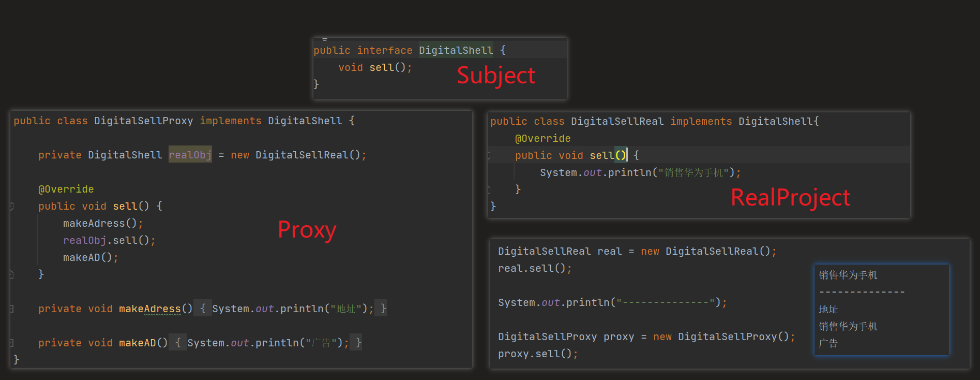Click the '广告' line in the output box

pos(828,343)
